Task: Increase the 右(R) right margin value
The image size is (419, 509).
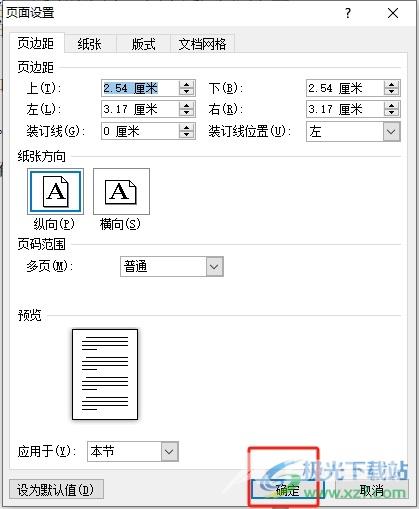Action: pyautogui.click(x=392, y=105)
